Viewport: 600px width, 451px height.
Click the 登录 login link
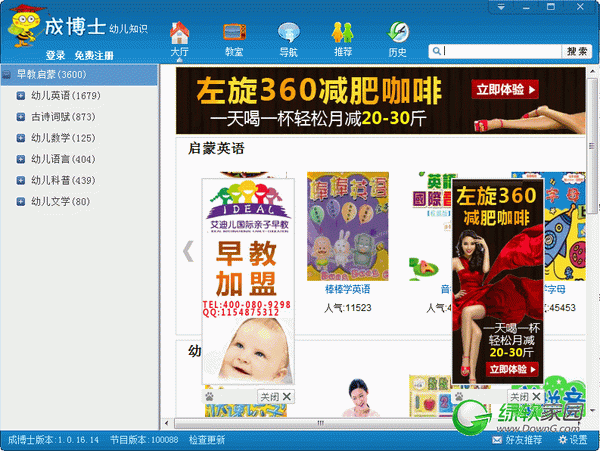click(55, 55)
